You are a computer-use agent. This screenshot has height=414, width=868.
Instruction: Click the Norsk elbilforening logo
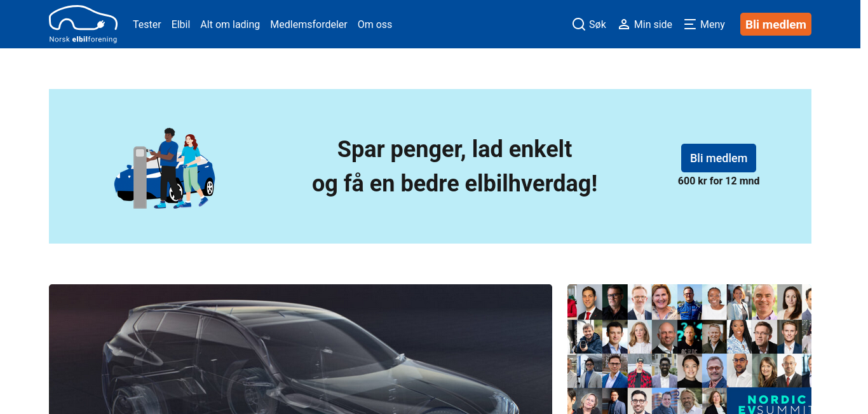tap(83, 24)
